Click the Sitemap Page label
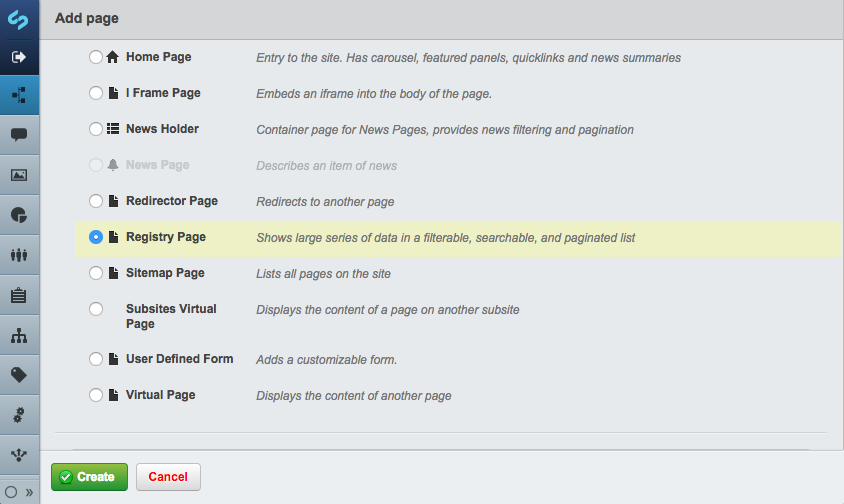 click(165, 273)
